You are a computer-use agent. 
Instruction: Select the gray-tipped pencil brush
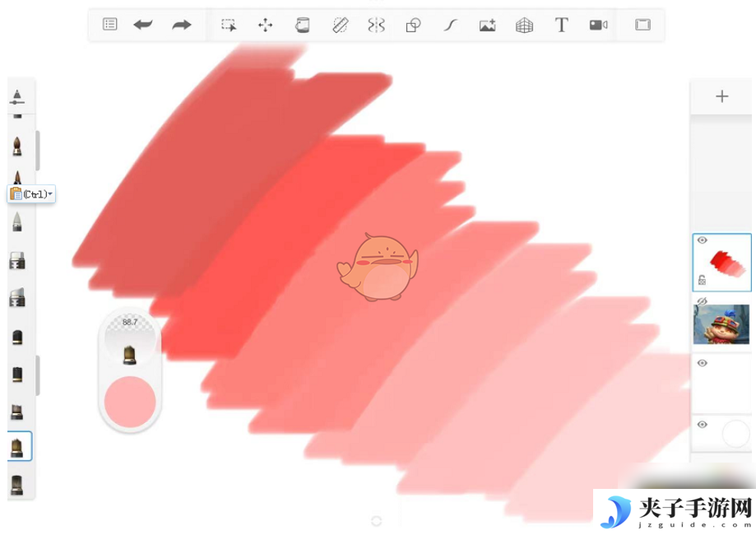[17, 221]
